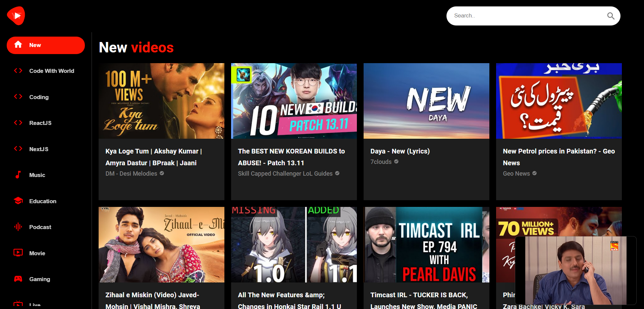
Task: Click verified badge next to Geo News
Action: 535,173
